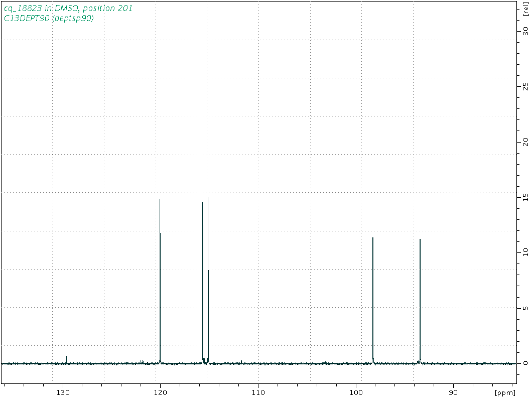
Task: Click the x-axis tick label "130"
Action: point(63,392)
